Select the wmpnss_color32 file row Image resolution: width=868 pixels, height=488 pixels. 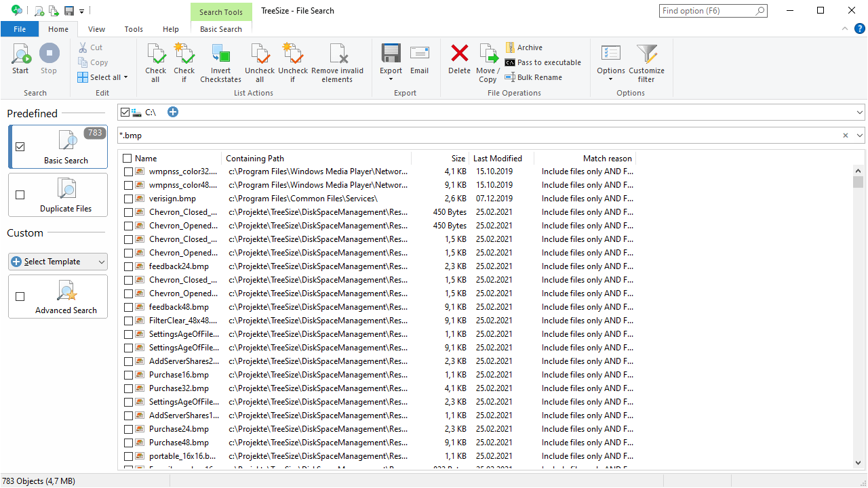tap(380, 171)
